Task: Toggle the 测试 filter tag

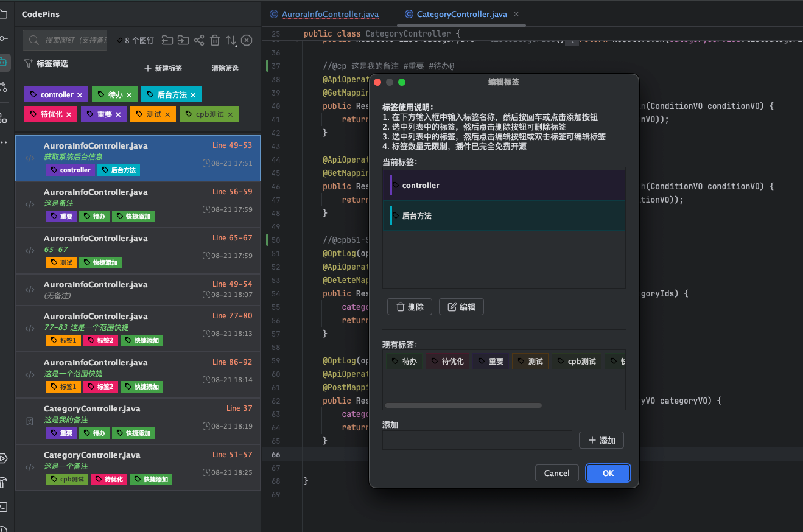Action: (153, 114)
